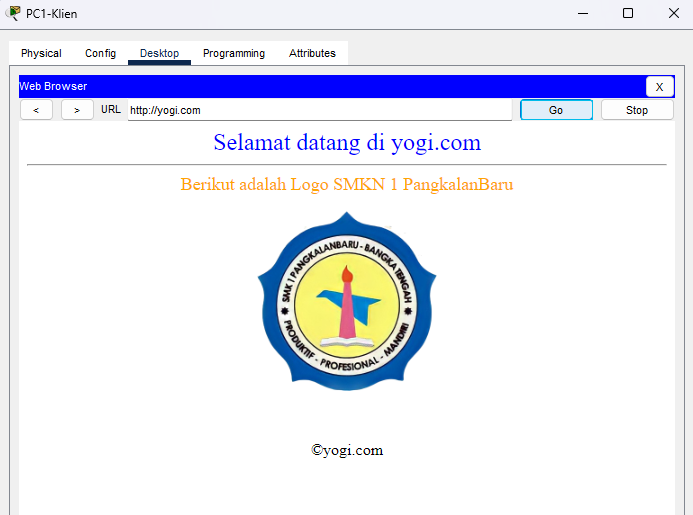This screenshot has height=515, width=693.
Task: Minimize the PC1-Klien window
Action: (583, 14)
